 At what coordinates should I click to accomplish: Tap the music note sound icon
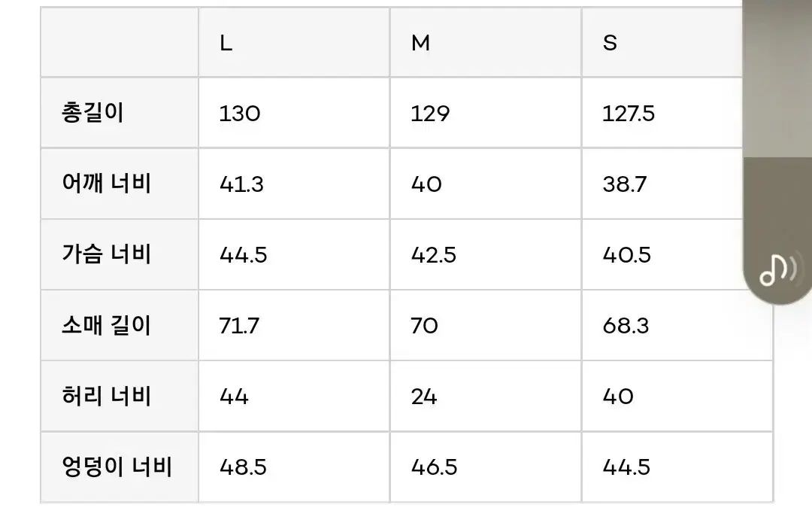[776, 269]
